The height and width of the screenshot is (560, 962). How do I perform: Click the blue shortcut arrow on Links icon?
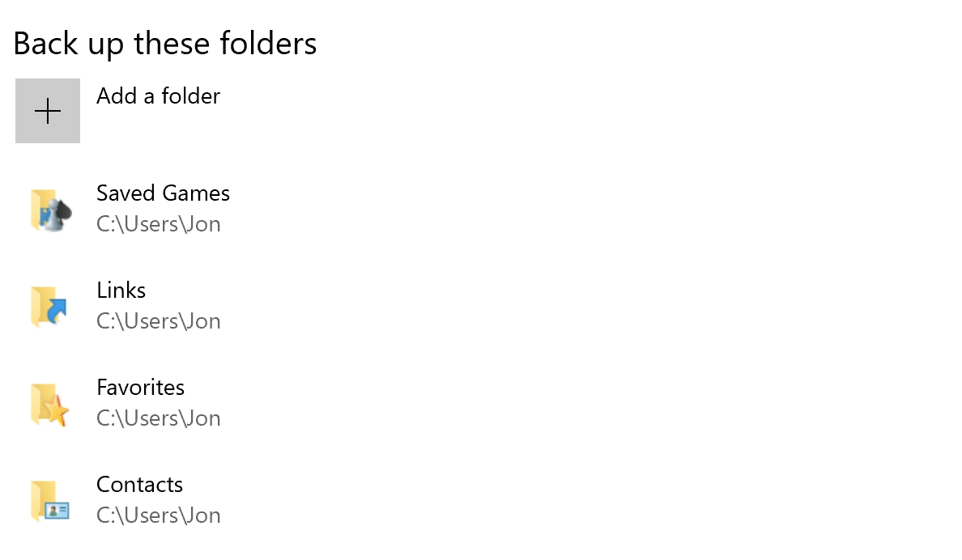tap(57, 311)
